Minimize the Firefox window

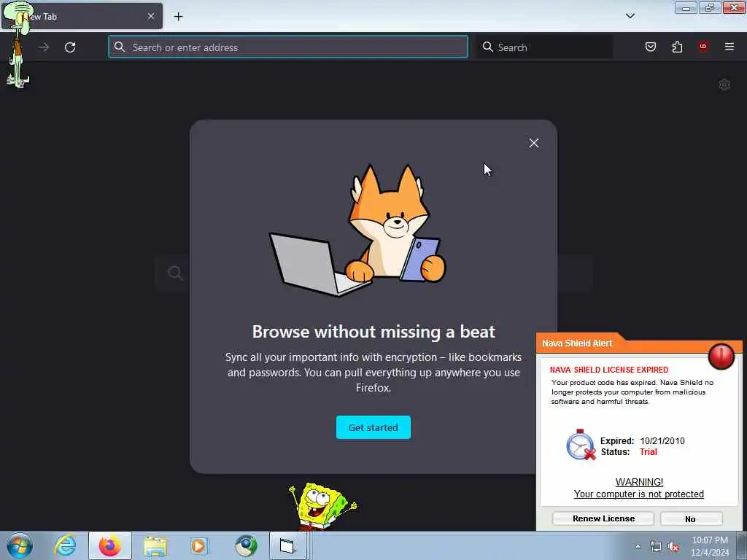coord(686,7)
